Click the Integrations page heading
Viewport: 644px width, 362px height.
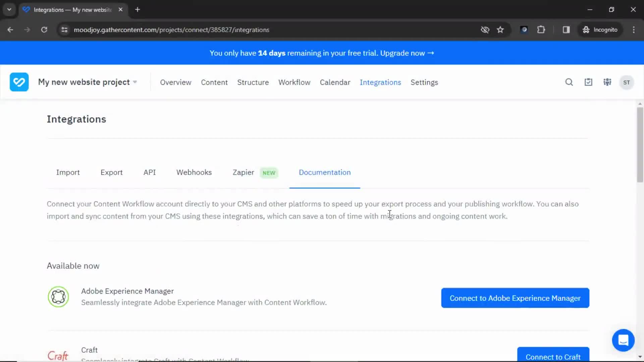76,119
